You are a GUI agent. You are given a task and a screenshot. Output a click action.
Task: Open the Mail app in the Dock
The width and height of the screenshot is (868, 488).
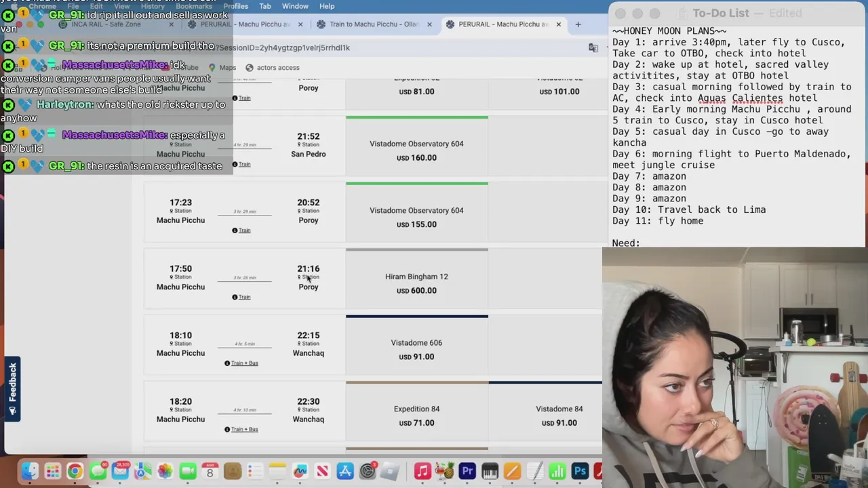(120, 471)
